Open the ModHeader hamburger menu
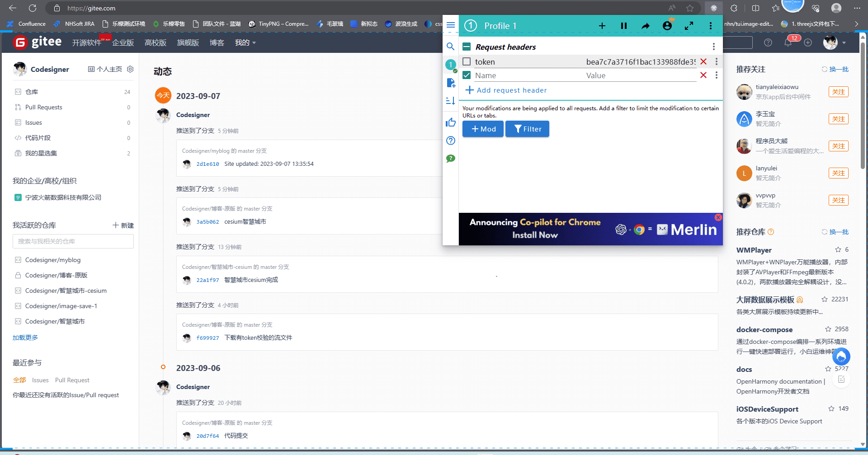 point(450,25)
